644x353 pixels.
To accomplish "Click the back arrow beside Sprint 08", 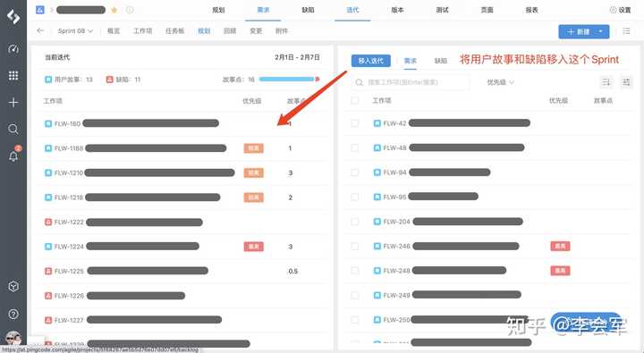I will (40, 30).
